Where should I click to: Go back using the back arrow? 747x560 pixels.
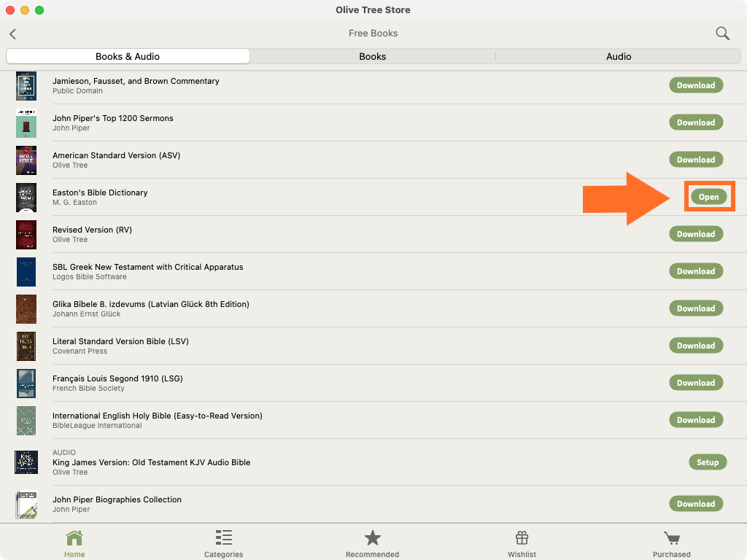(13, 34)
